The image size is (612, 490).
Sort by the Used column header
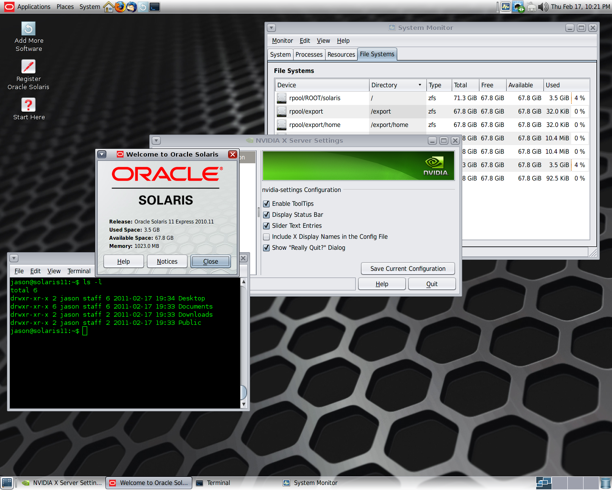(566, 85)
